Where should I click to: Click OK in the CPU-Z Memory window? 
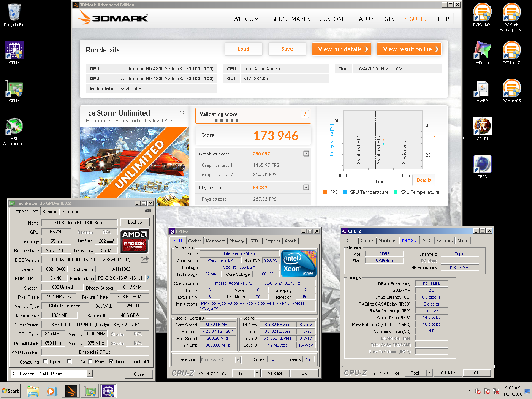pos(477,373)
